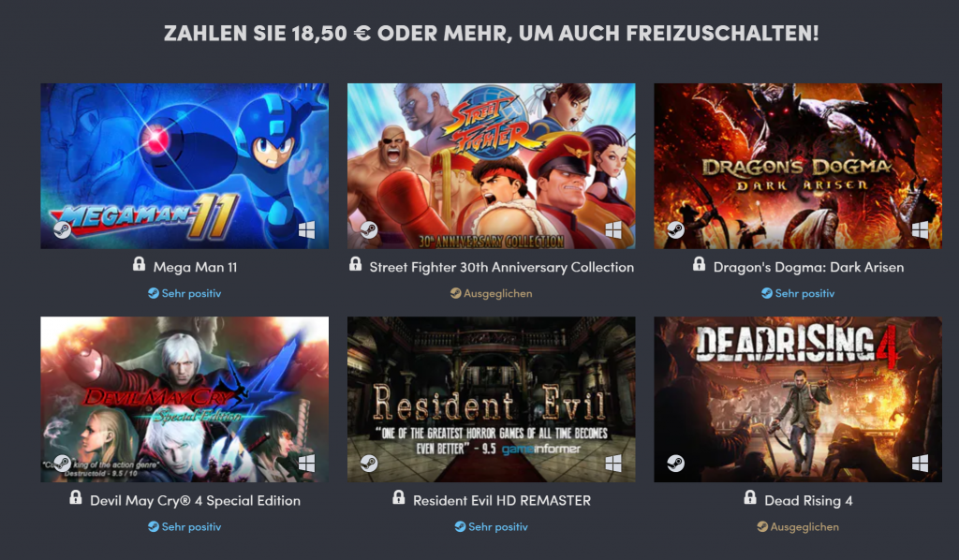Click the lock icon beside Mega Man 11 title
The image size is (959, 560).
tap(139, 264)
